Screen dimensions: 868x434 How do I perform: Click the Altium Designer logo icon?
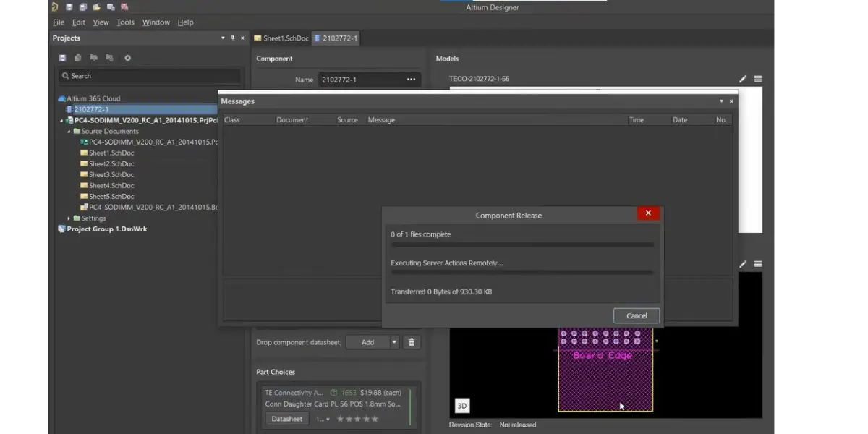pyautogui.click(x=55, y=7)
